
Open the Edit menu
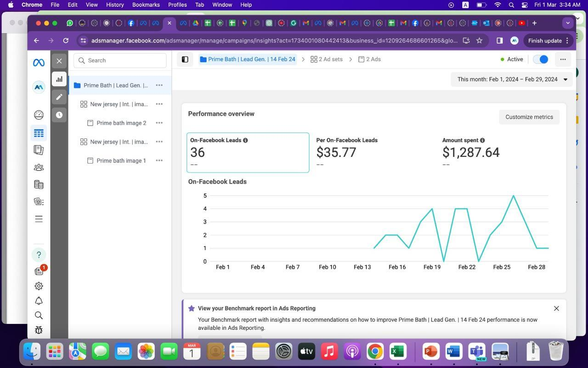point(73,5)
